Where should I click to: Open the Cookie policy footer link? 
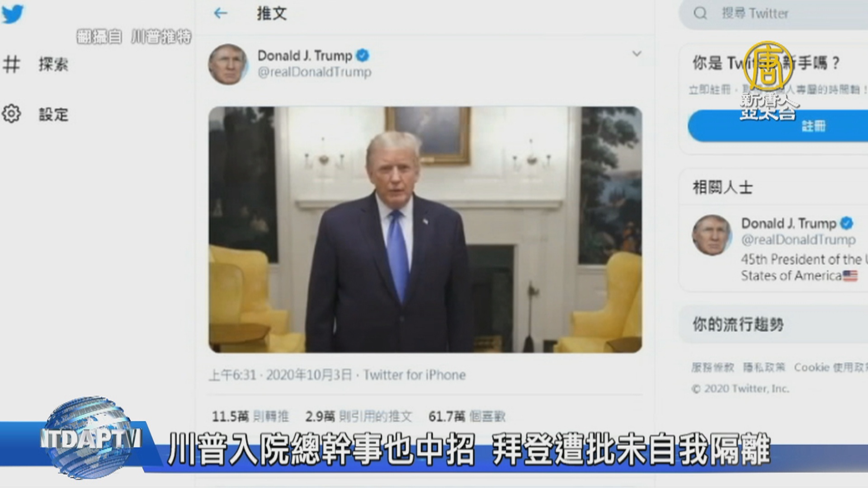point(830,367)
